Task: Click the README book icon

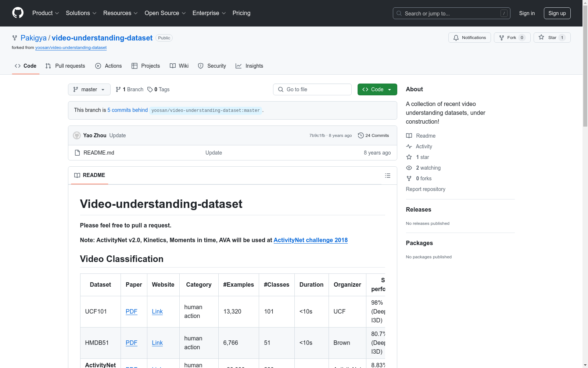Action: click(x=77, y=176)
